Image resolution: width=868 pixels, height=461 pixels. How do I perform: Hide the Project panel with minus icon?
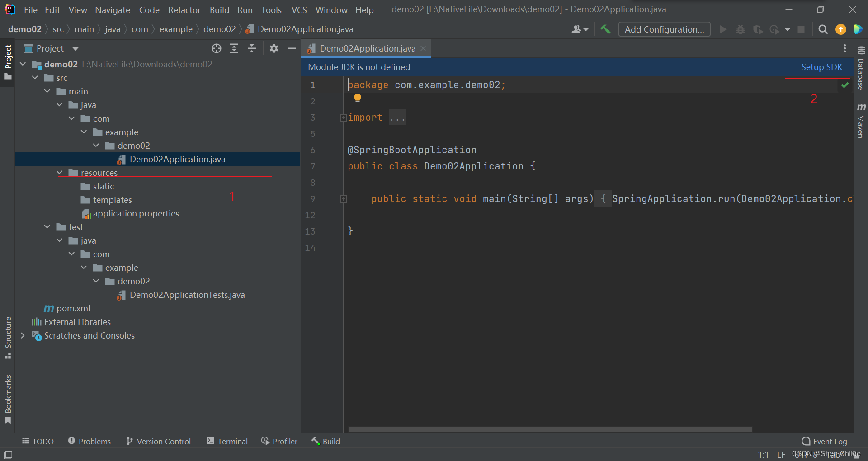point(292,48)
